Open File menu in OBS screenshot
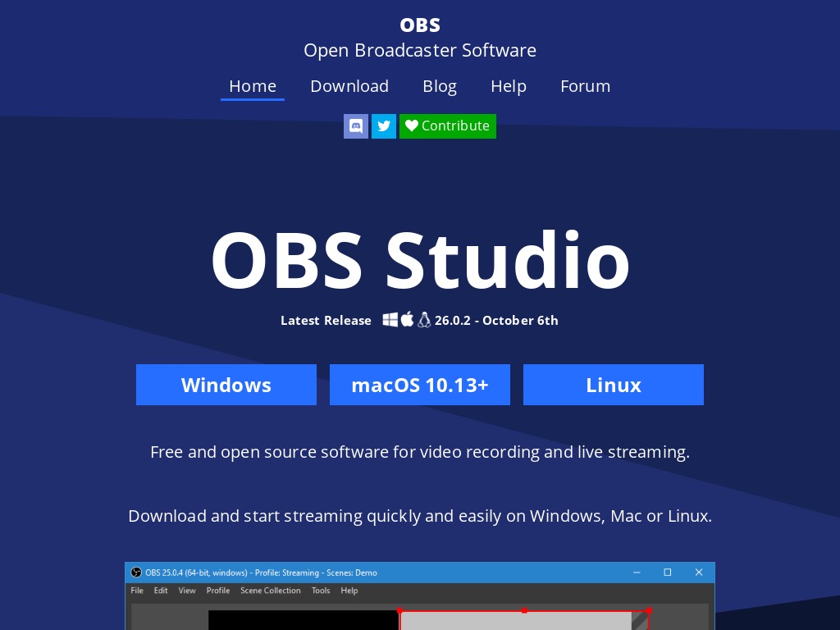This screenshot has height=630, width=840. click(x=137, y=591)
